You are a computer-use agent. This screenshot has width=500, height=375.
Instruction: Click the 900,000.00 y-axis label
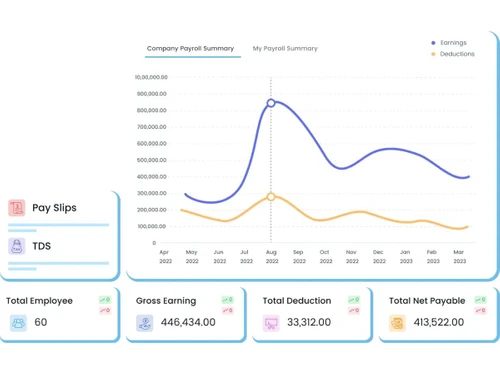pos(152,94)
